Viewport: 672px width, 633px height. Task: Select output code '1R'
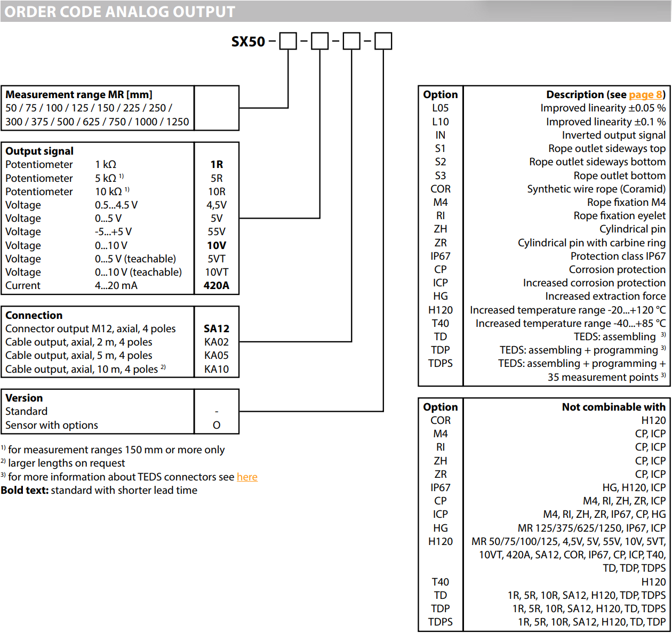[217, 164]
